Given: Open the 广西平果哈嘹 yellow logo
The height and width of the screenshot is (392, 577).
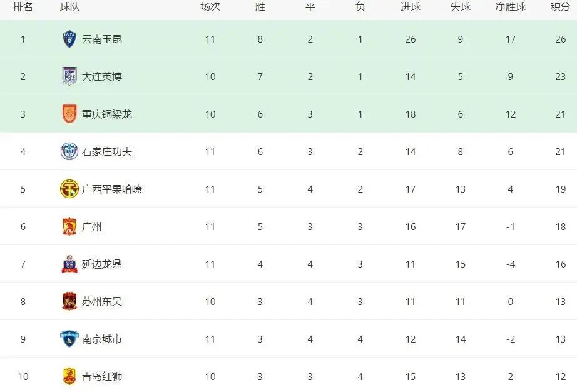Looking at the screenshot, I should [x=69, y=189].
